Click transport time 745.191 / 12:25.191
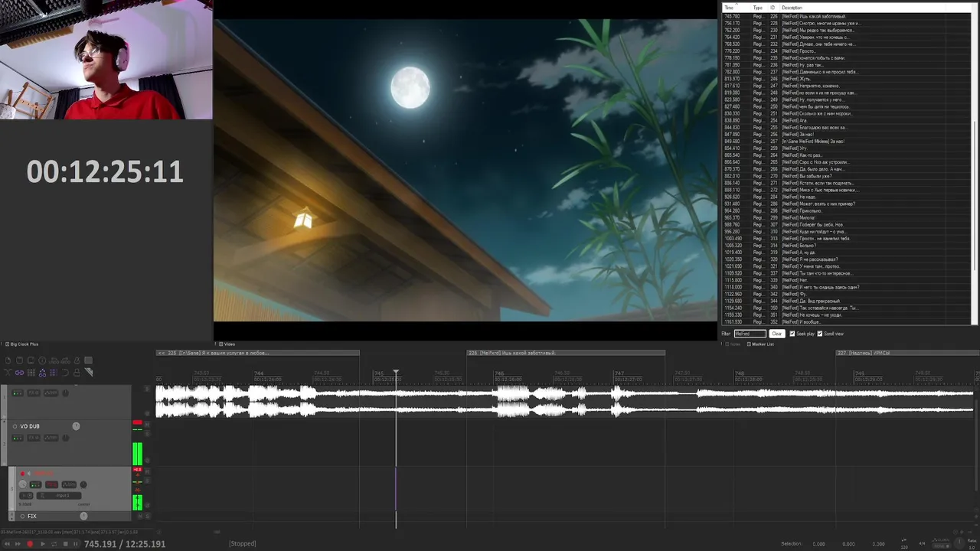 pyautogui.click(x=125, y=544)
